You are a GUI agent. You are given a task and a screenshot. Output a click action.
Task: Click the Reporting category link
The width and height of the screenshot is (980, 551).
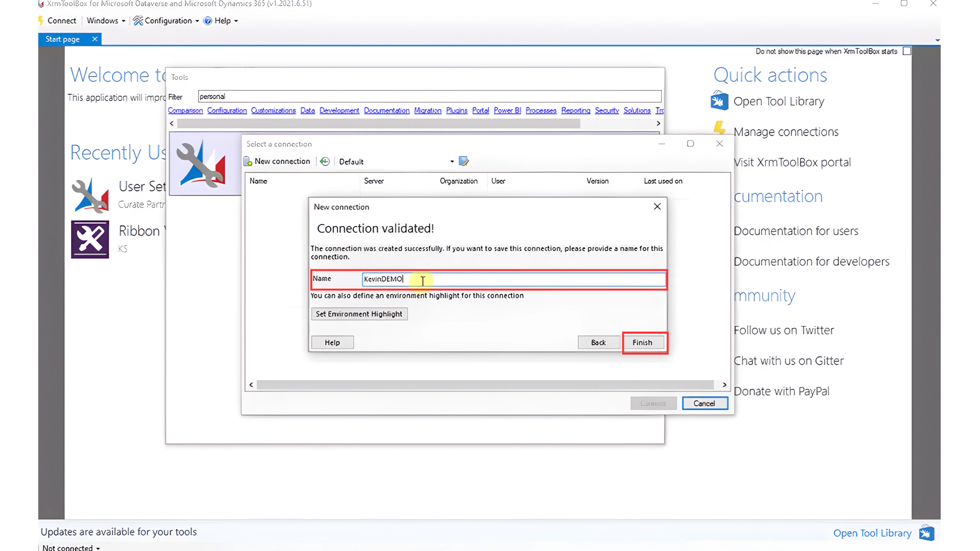[576, 111]
